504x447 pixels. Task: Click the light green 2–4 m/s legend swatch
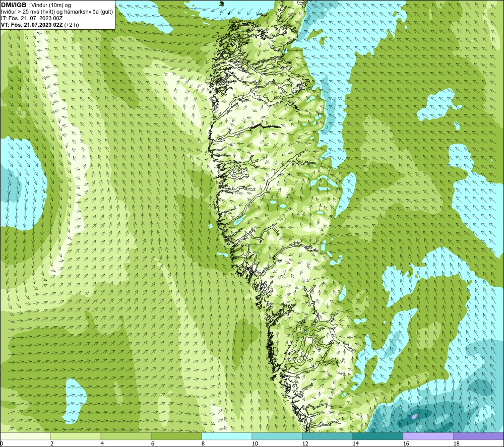click(76, 436)
